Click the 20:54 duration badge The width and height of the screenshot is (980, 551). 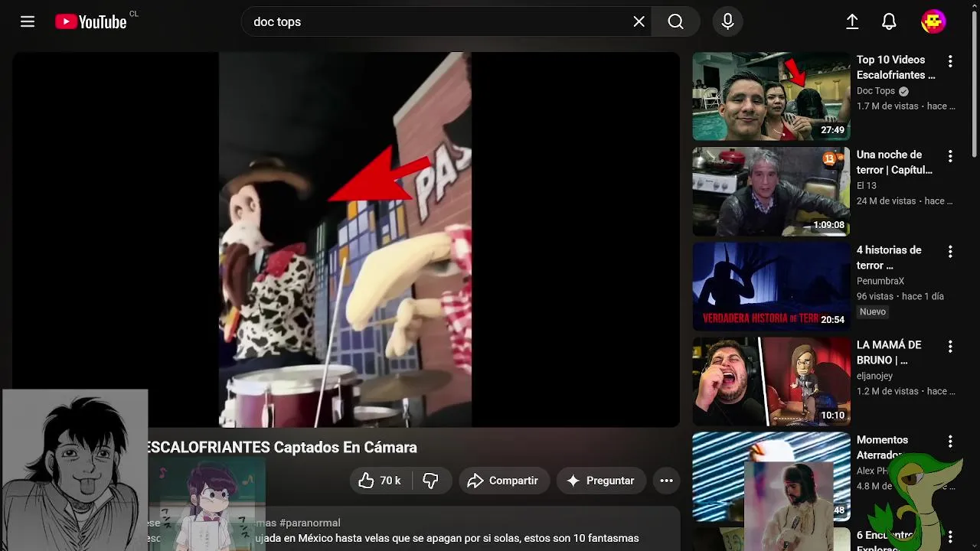click(832, 320)
